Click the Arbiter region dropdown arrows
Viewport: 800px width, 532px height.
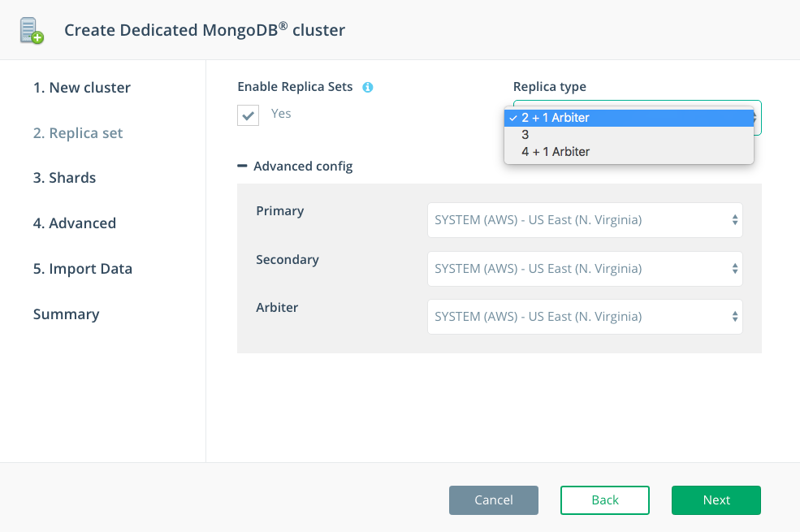pos(735,316)
